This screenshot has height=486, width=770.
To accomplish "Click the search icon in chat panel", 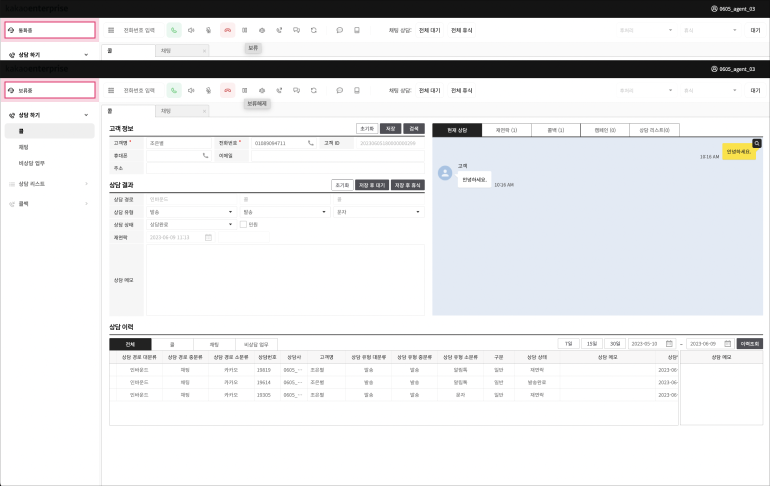I will [758, 144].
